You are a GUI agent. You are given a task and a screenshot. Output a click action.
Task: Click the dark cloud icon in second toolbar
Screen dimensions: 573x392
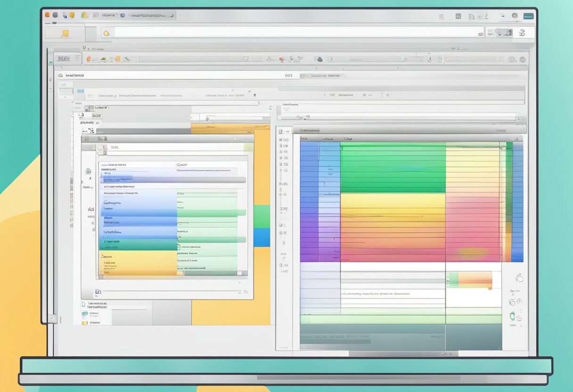(x=319, y=59)
